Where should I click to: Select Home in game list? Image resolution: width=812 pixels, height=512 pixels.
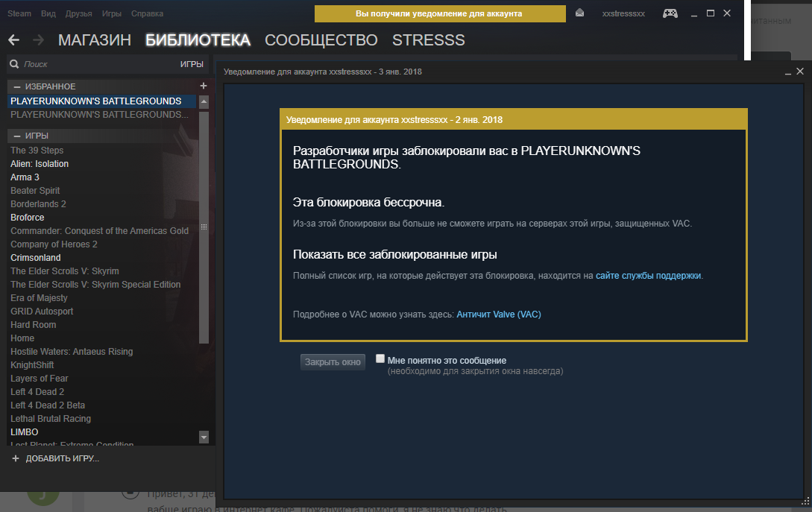tap(22, 338)
